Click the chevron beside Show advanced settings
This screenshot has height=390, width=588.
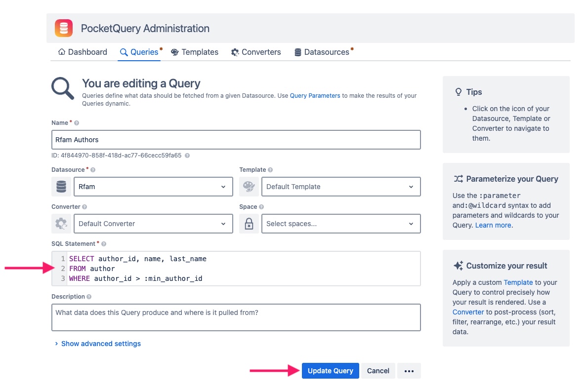[56, 344]
